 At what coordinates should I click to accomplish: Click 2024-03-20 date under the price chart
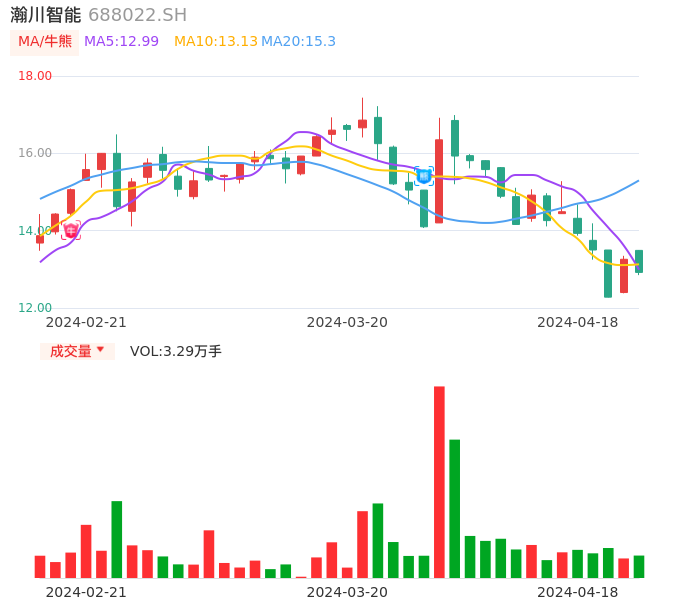(x=347, y=322)
